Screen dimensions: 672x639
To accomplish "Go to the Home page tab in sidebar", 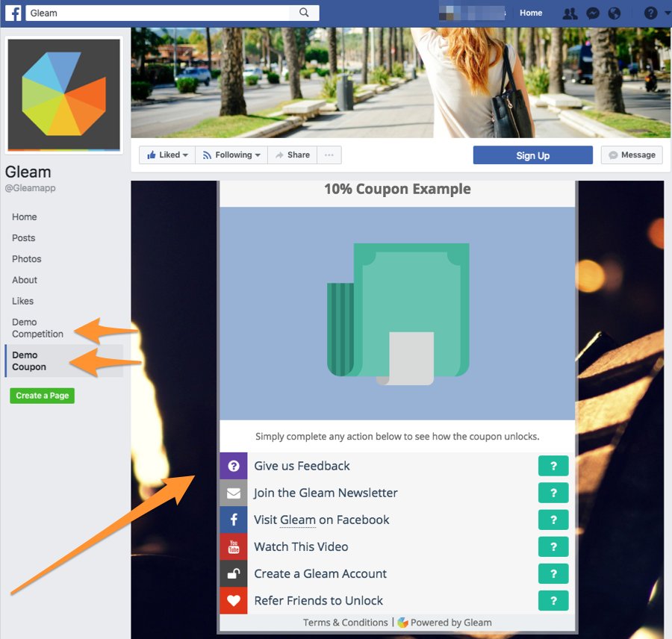I will point(25,217).
